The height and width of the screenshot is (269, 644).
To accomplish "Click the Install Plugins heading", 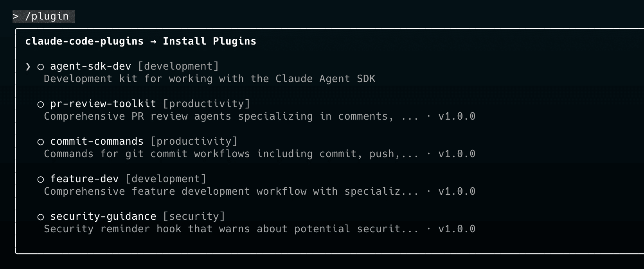I will click(209, 41).
